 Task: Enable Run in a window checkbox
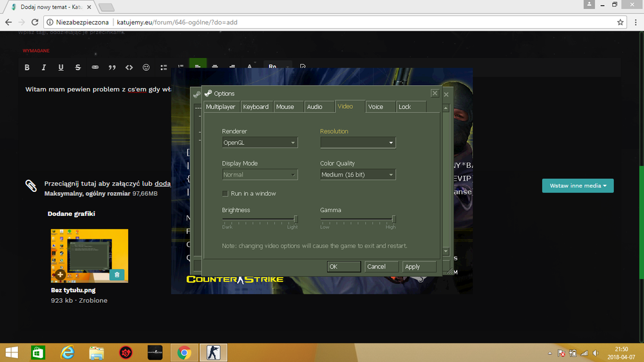point(225,193)
